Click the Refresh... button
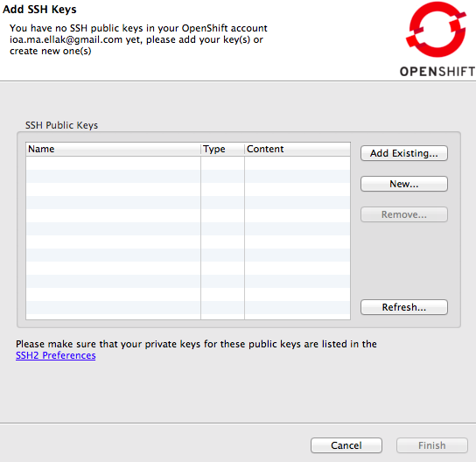This screenshot has width=476, height=462. pos(403,307)
